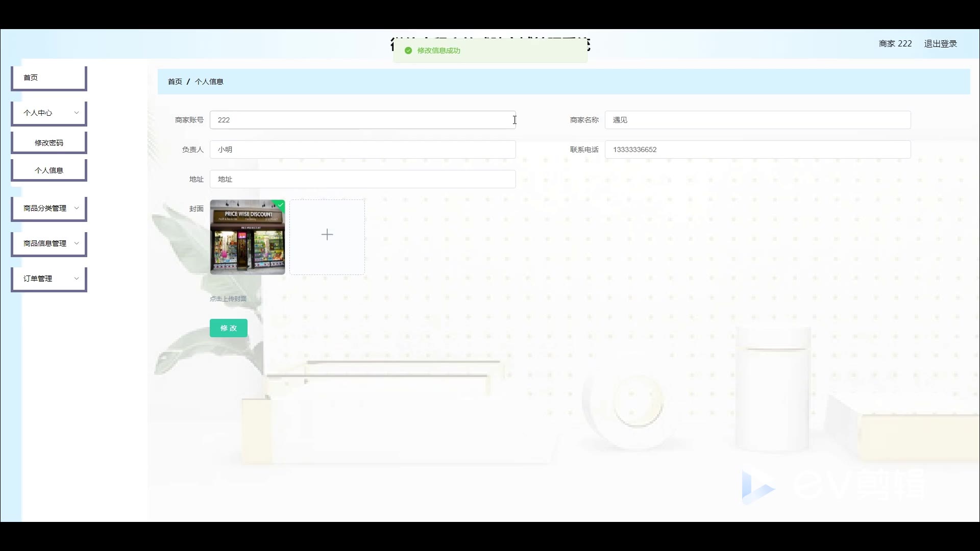The image size is (980, 551).
Task: Expand the 个人中心 menu chevron
Action: tap(77, 113)
